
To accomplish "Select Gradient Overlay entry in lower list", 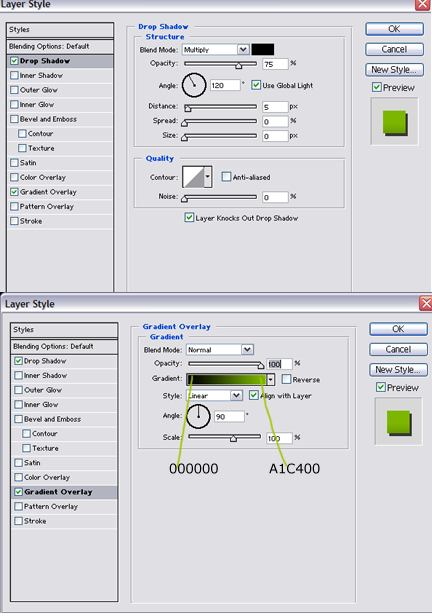I will point(64,492).
